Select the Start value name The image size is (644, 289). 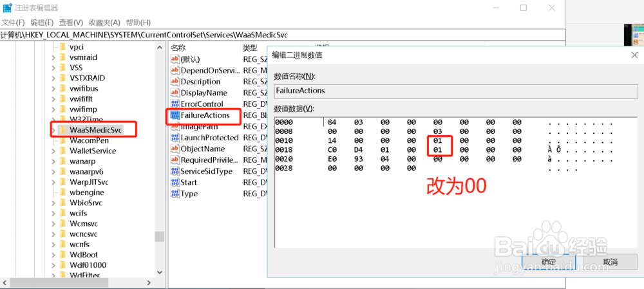point(189,182)
